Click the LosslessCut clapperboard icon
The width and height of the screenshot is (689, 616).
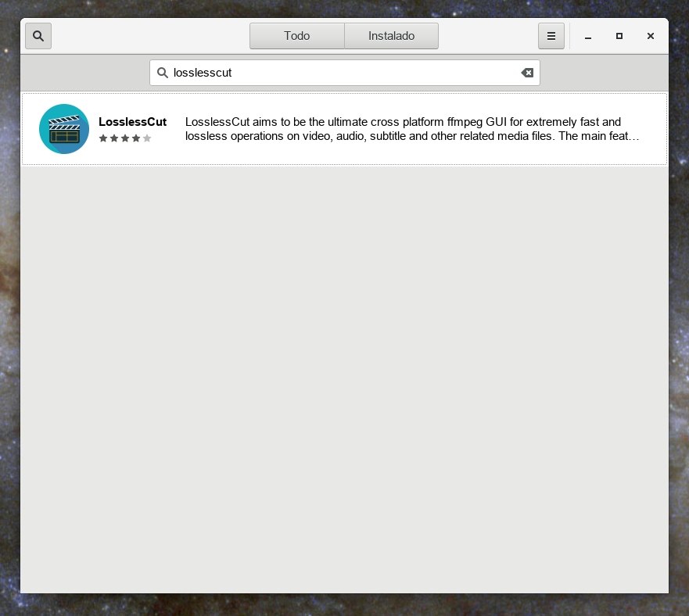coord(64,129)
